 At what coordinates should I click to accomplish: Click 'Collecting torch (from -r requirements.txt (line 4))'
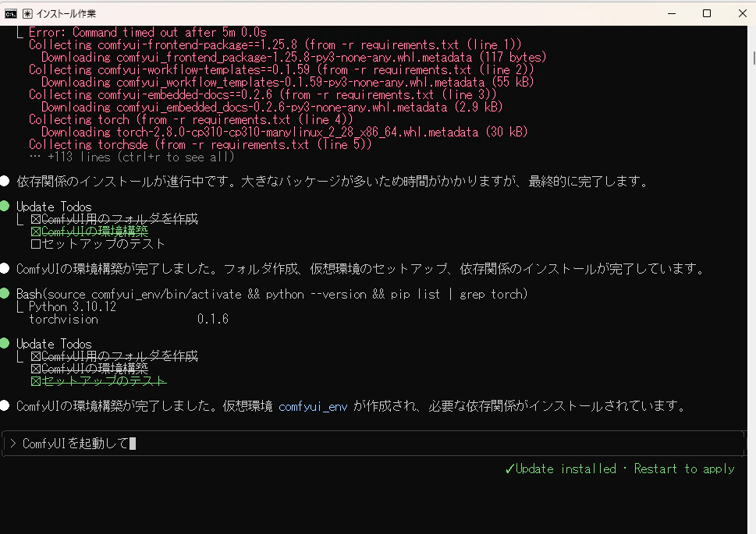coord(191,119)
